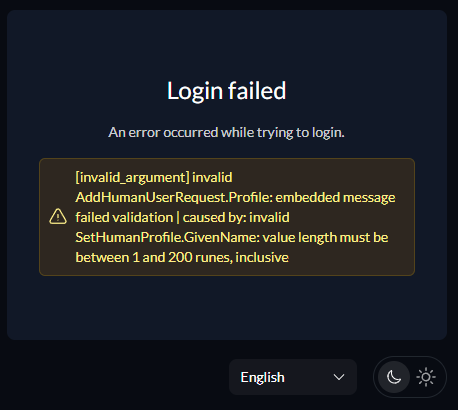The width and height of the screenshot is (458, 410).
Task: Click the word "inclusive" ending the error message
Action: 262,257
